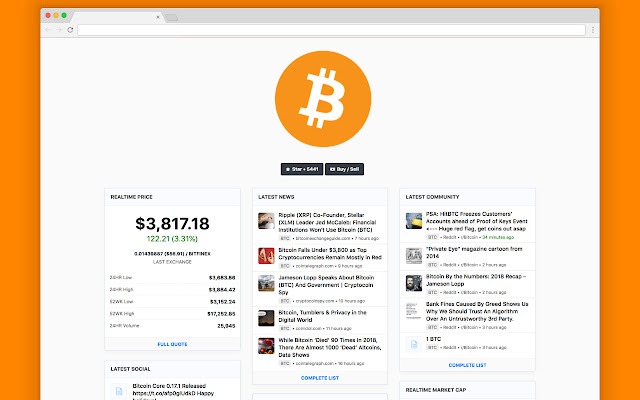This screenshot has height=400, width=640.
Task: Reload the page with refresh icon
Action: (70, 30)
